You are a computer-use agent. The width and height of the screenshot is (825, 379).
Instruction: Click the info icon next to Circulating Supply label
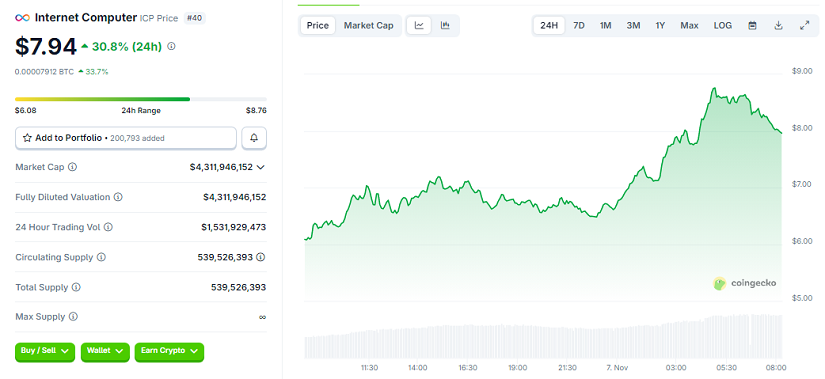click(x=101, y=257)
